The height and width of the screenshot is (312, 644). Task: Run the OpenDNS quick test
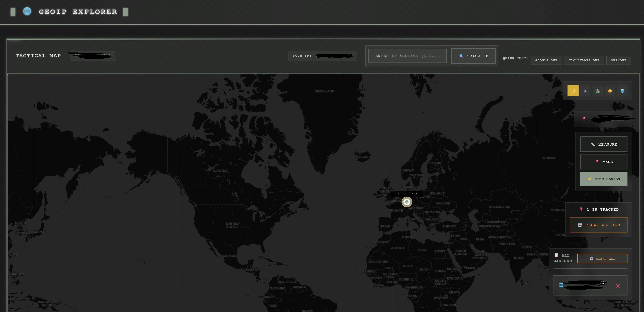click(x=618, y=60)
